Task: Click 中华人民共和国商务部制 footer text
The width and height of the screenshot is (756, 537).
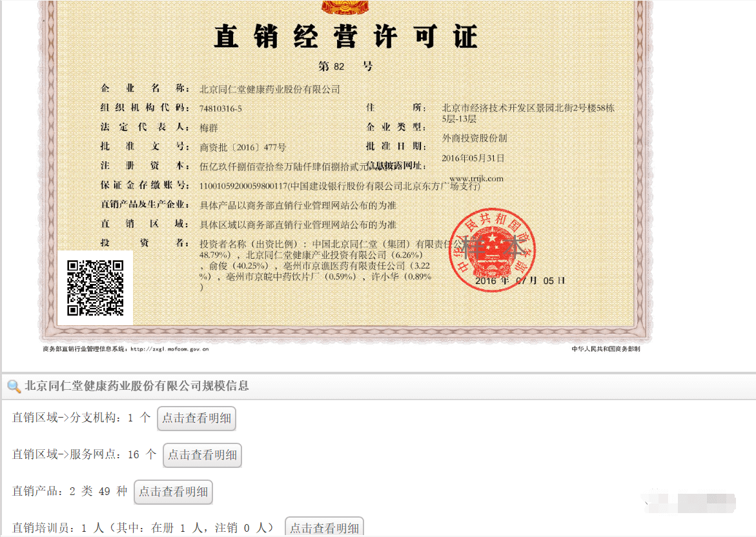Action: click(x=606, y=349)
